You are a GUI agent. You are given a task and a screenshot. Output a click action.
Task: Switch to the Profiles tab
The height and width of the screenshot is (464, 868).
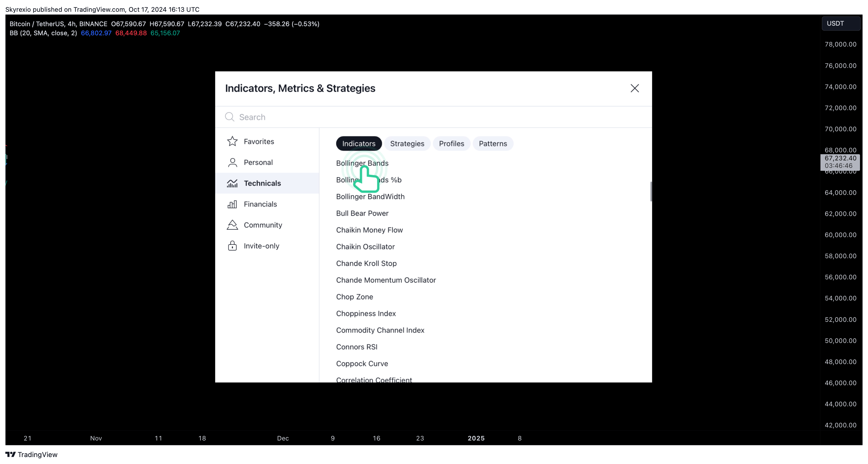coord(452,144)
